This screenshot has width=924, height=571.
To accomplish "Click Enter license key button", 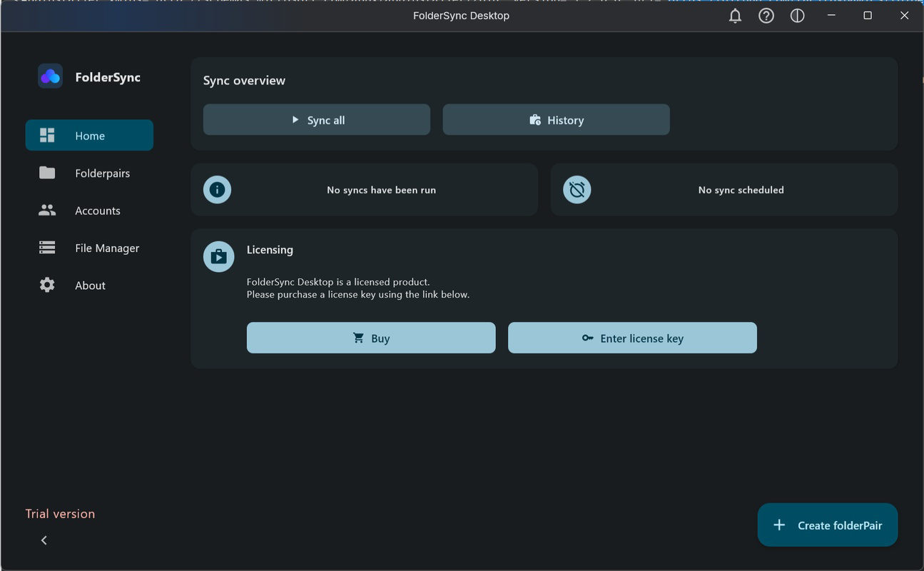I will tap(632, 338).
